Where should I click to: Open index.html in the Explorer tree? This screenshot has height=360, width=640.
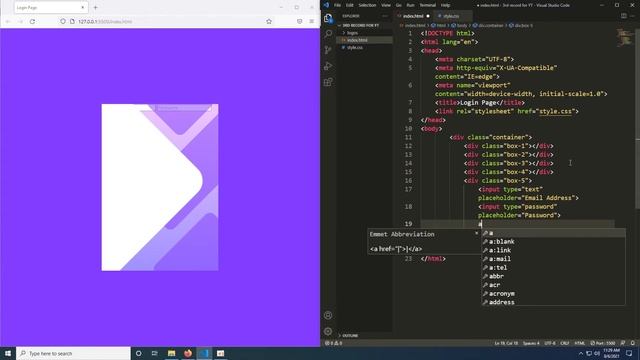click(x=357, y=40)
